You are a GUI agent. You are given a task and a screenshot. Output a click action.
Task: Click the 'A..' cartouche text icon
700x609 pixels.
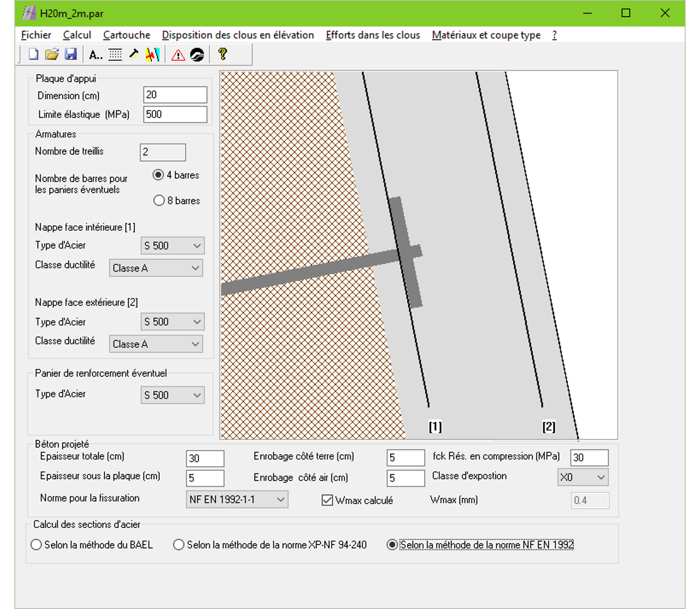[x=95, y=55]
